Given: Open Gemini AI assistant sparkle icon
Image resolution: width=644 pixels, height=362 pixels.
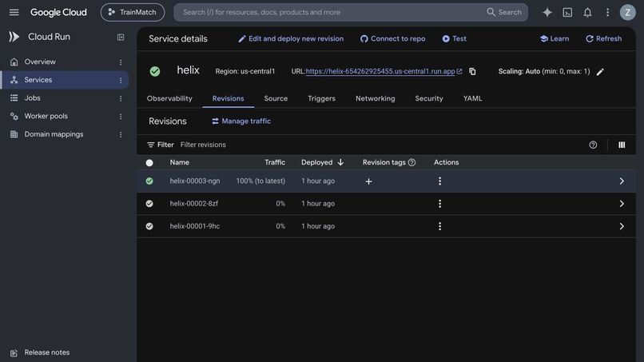Looking at the screenshot, I should click(547, 12).
